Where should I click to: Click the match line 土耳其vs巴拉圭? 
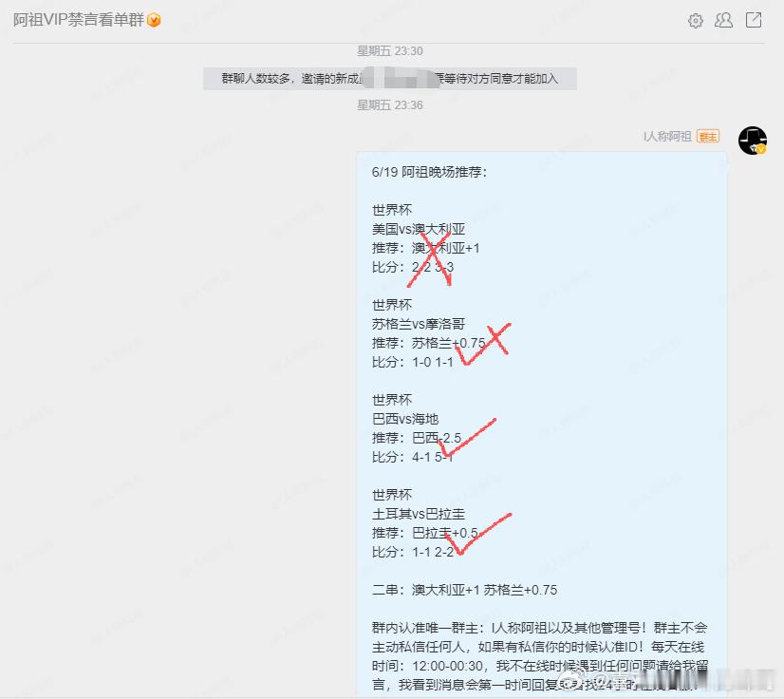point(419,515)
